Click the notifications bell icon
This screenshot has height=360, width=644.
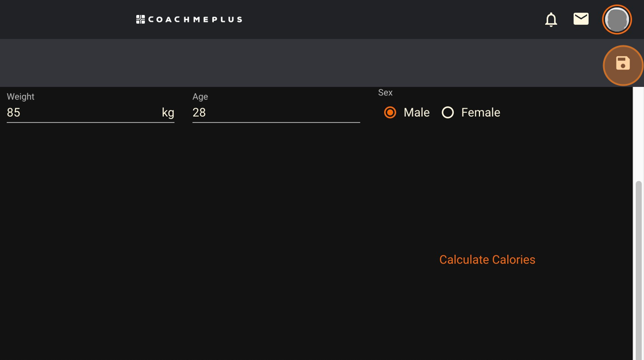(550, 19)
